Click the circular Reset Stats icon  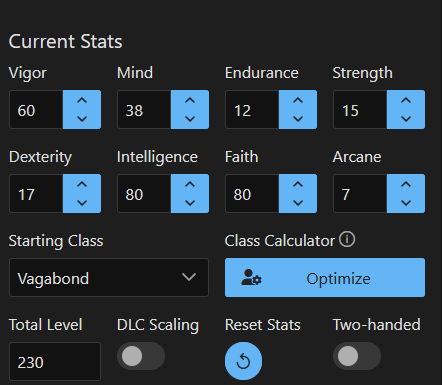coord(243,361)
